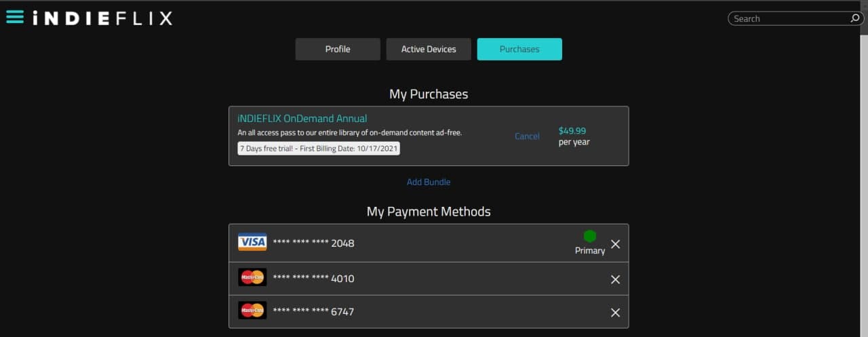868x337 pixels.
Task: Click the 7 Days free trial badge
Action: coord(319,148)
